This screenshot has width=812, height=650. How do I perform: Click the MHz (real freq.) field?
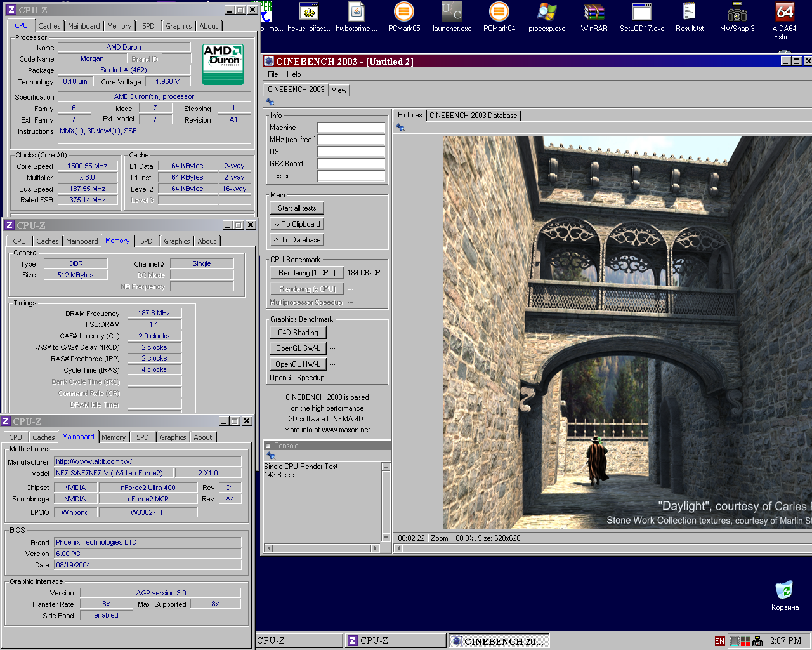coord(351,140)
